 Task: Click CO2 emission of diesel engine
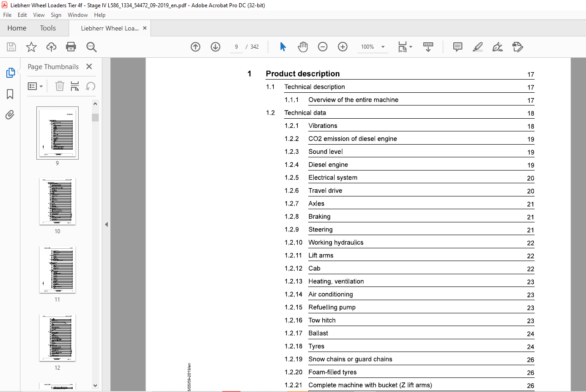click(x=353, y=139)
